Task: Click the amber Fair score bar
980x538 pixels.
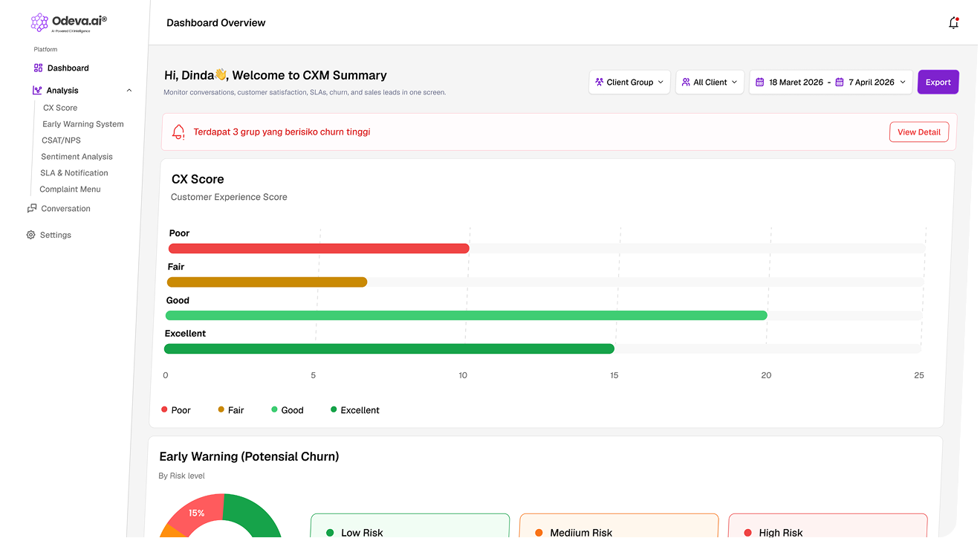Action: tap(267, 282)
